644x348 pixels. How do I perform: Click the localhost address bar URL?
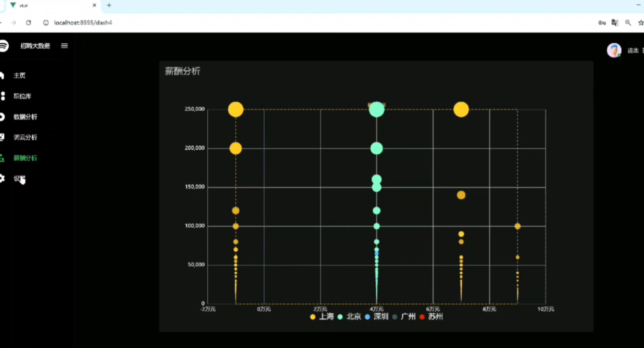coord(83,23)
